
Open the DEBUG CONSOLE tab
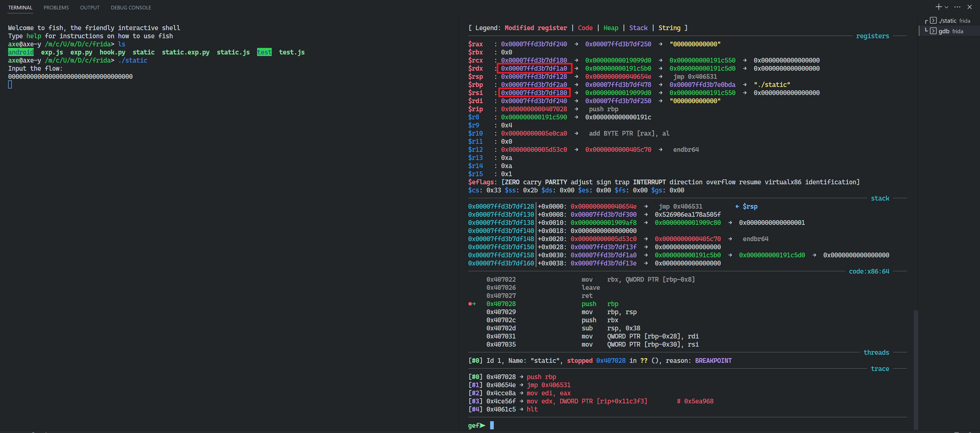click(131, 8)
